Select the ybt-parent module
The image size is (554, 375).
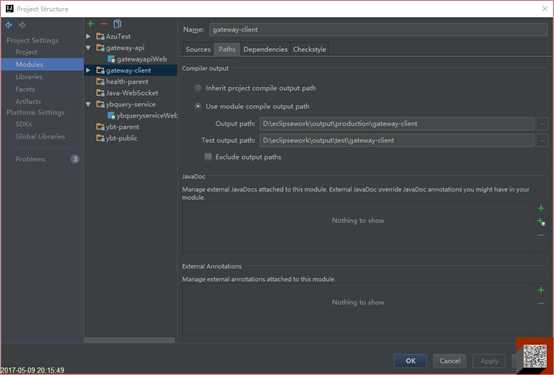(122, 127)
